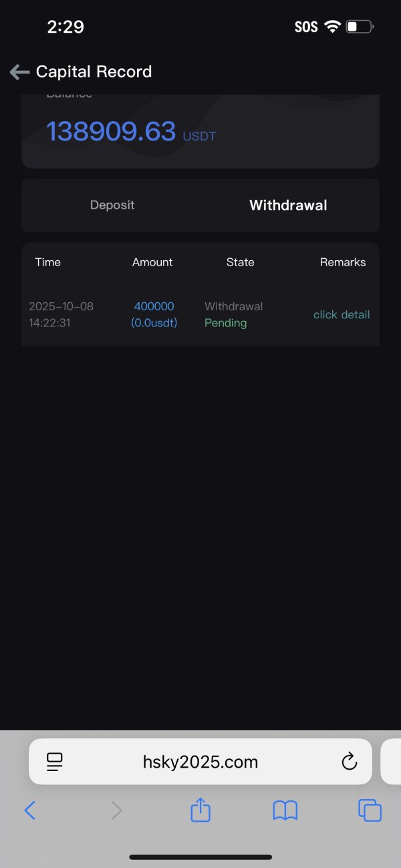This screenshot has width=401, height=868.
Task: Tap the back arrow beside Capital Record
Action: 19,72
